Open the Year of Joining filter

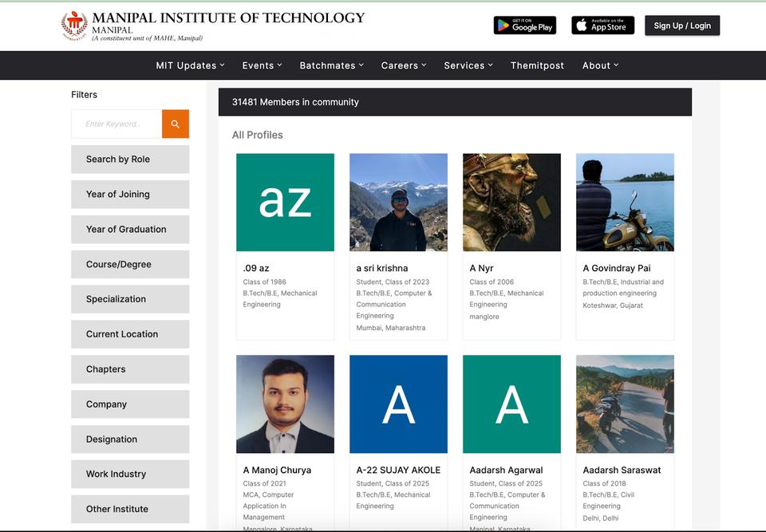click(130, 195)
